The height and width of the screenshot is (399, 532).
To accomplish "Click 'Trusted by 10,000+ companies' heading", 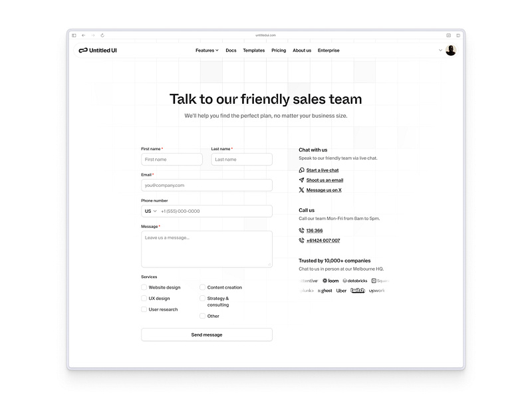I will coord(334,261).
